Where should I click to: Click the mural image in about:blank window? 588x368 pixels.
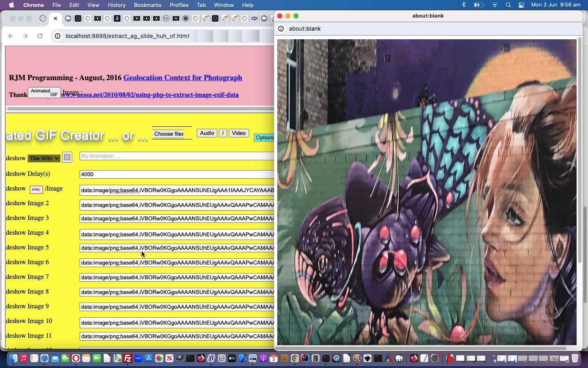point(427,192)
